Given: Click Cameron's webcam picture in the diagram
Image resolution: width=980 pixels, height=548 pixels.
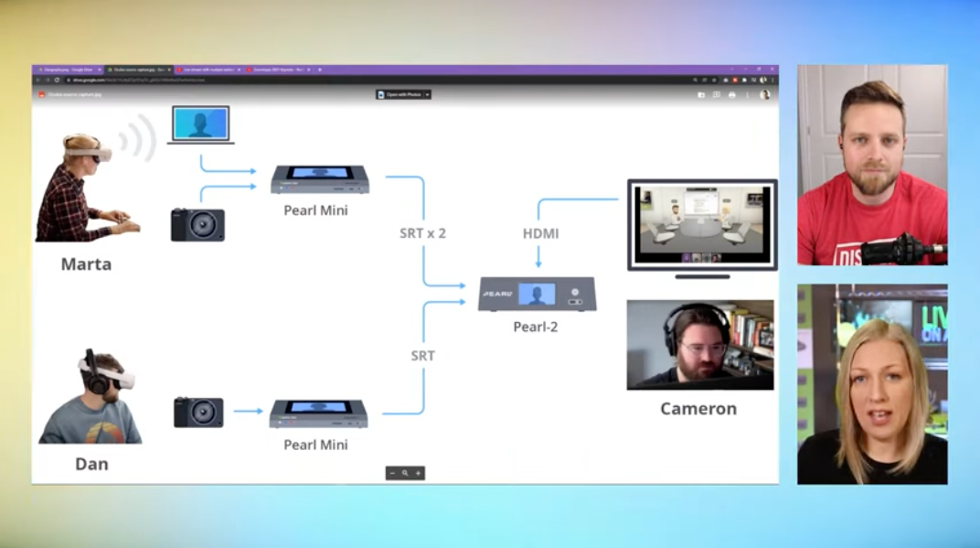Looking at the screenshot, I should coord(700,345).
